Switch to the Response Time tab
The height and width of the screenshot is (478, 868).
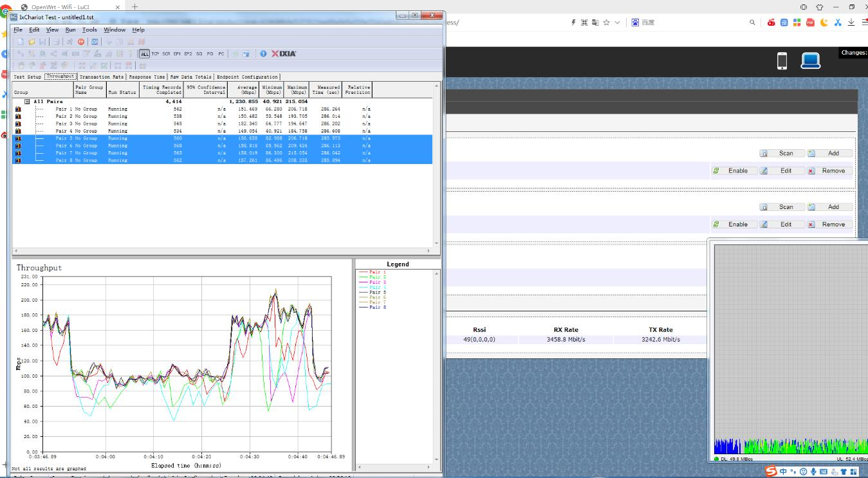[147, 77]
